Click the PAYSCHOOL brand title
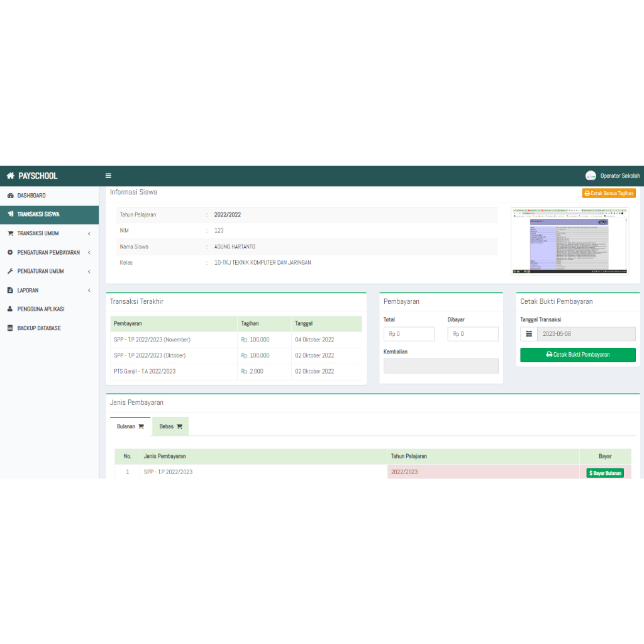This screenshot has height=644, width=644. pyautogui.click(x=38, y=176)
